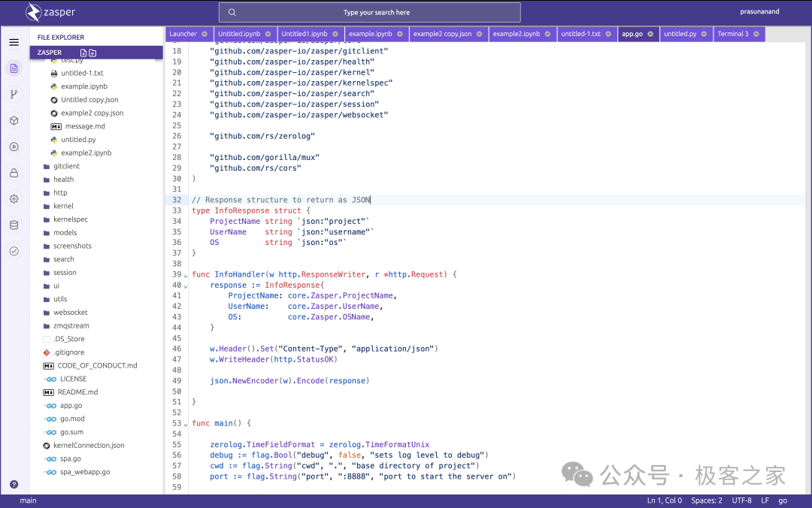Screen dimensions: 812x508
Task: Expand the websocket folder
Action: pos(65,313)
